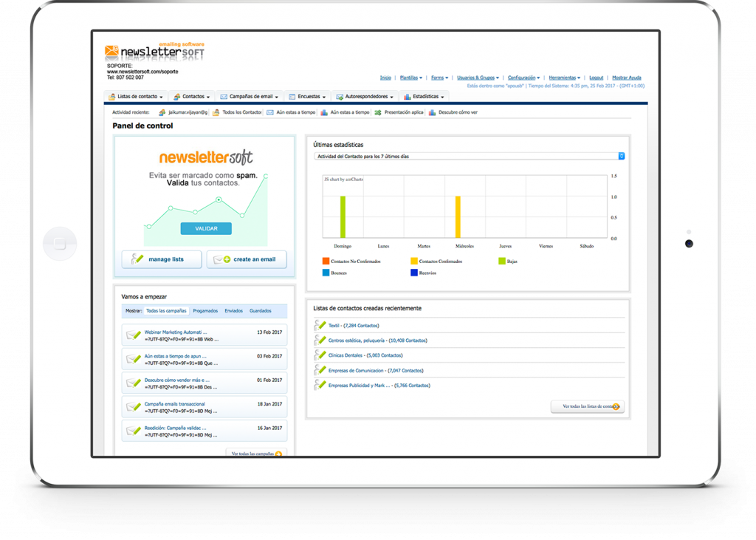Expand the Plantillas top menu
756x540 pixels.
pyautogui.click(x=410, y=78)
